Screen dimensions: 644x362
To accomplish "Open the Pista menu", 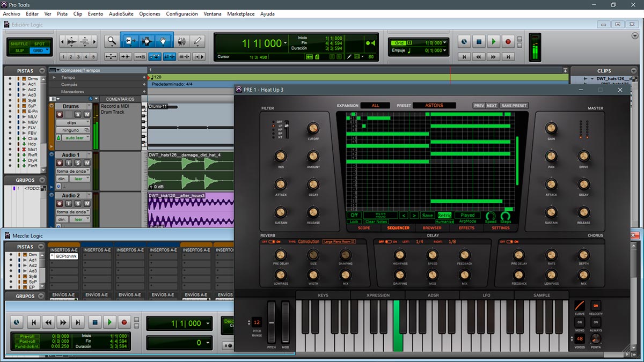I will click(x=62, y=13).
